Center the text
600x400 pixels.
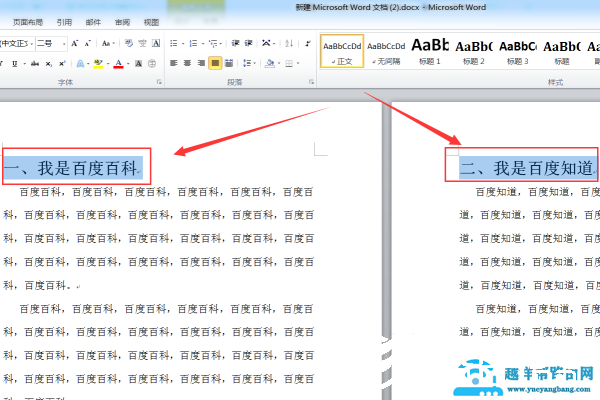pos(188,63)
